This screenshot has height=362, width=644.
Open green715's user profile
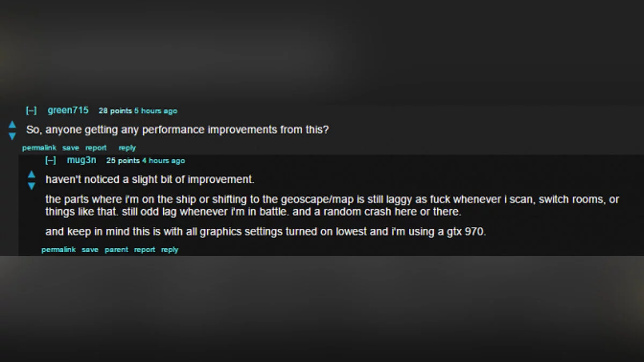68,110
